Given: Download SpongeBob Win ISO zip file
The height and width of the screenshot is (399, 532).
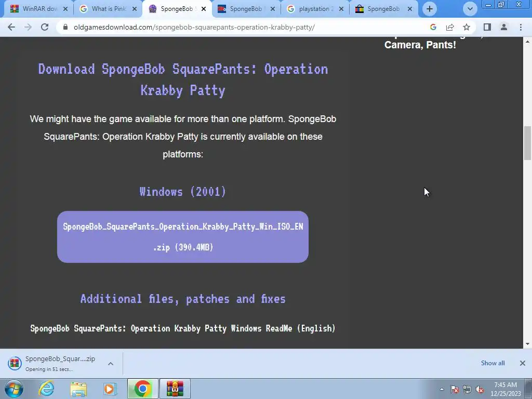Looking at the screenshot, I should (x=183, y=237).
